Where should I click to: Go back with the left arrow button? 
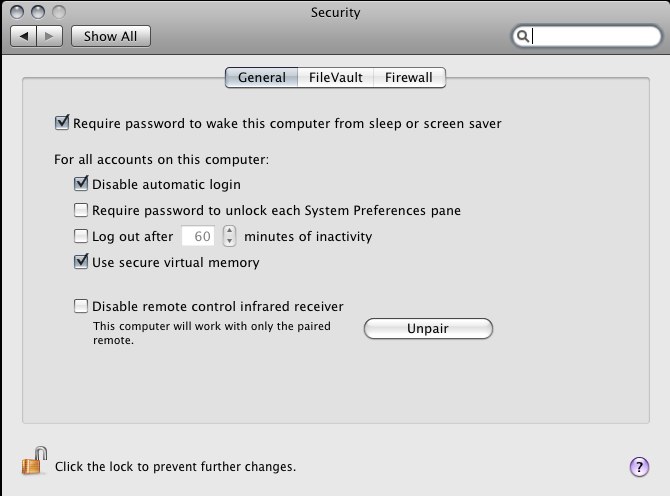tap(24, 36)
